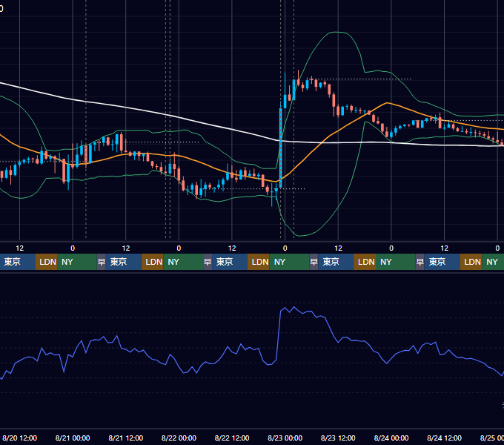Click the 8/22 00:00 date label
The width and height of the screenshot is (504, 445).
[x=179, y=438]
